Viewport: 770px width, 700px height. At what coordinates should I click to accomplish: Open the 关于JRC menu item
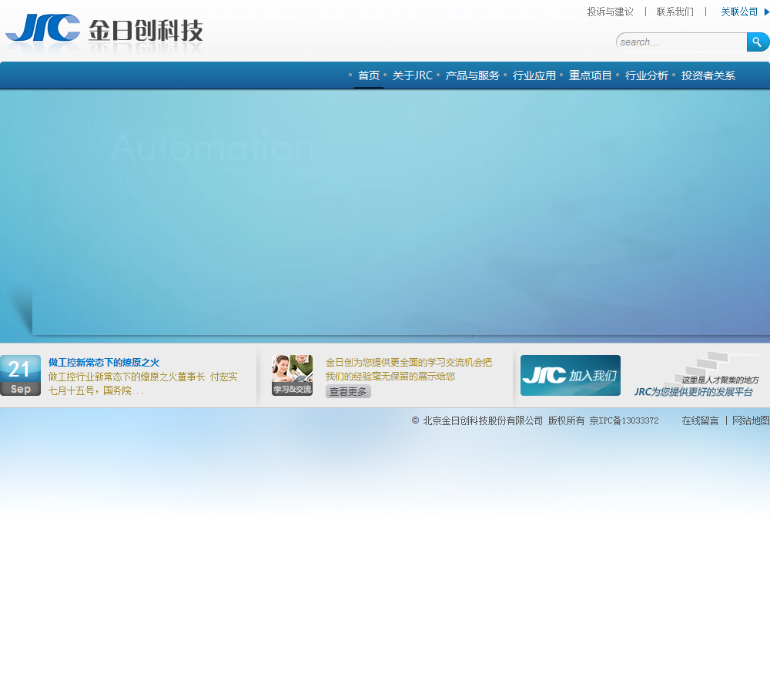click(x=413, y=75)
